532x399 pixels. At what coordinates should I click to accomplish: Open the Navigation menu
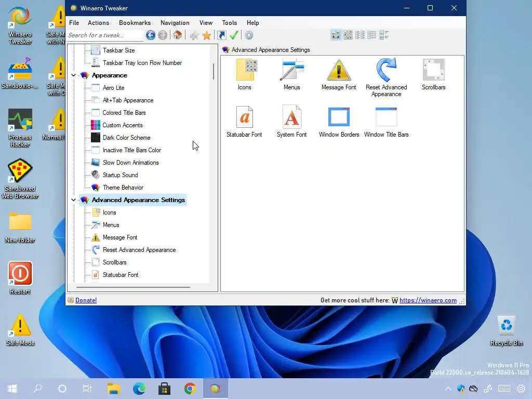tap(175, 23)
